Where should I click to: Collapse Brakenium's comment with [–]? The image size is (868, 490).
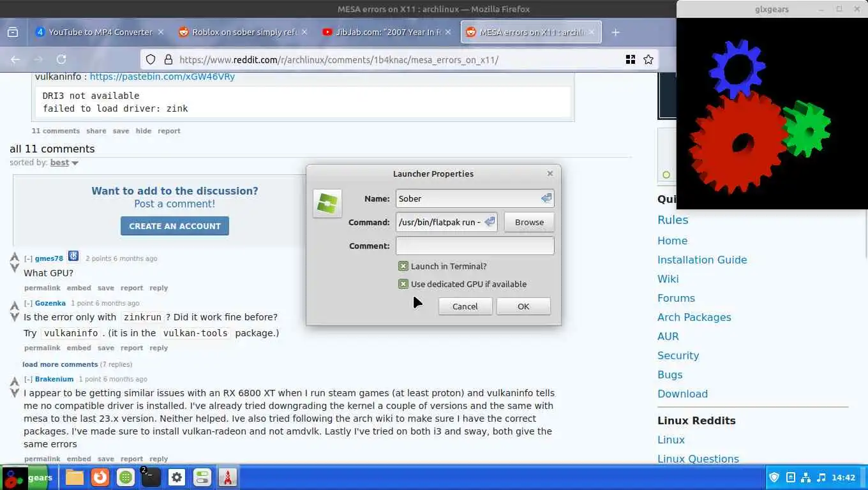[x=28, y=379]
